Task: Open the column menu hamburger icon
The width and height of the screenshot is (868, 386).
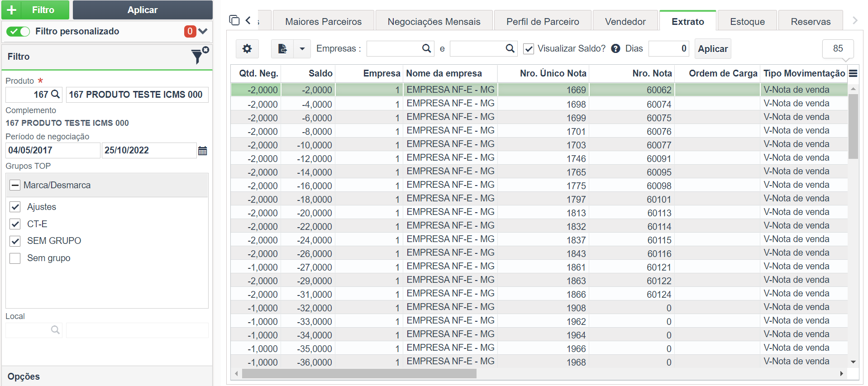Action: [853, 73]
